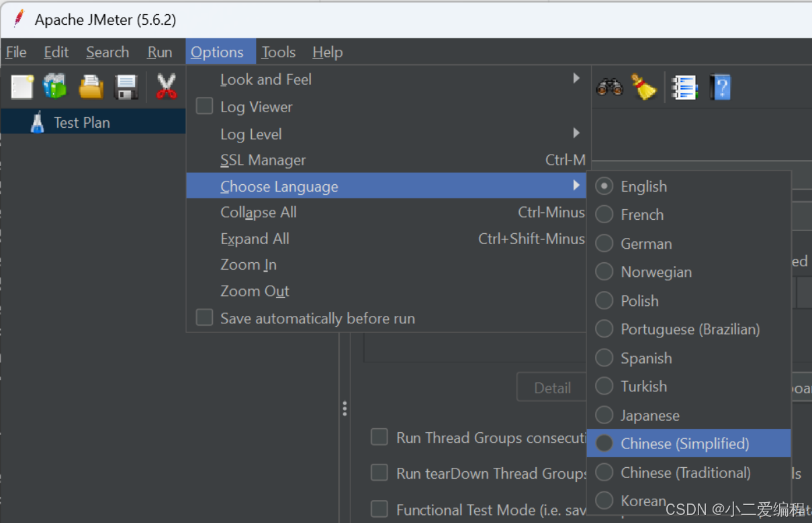
Task: Click the binoculars Search icon
Action: pos(609,87)
